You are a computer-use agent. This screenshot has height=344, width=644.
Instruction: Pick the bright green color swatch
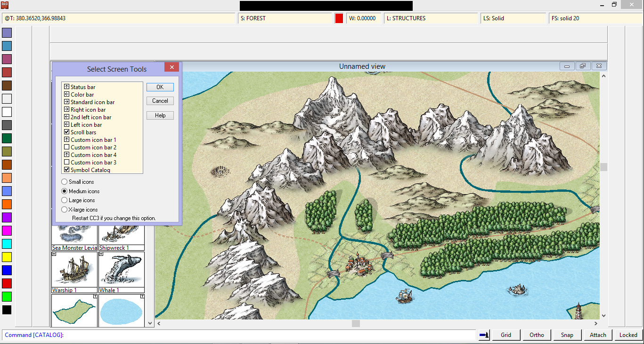[x=7, y=297]
